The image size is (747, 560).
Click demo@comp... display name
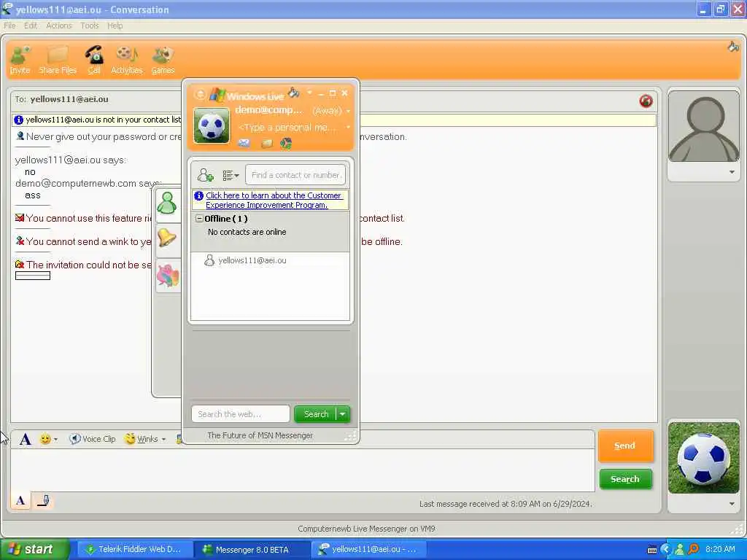[x=268, y=110]
